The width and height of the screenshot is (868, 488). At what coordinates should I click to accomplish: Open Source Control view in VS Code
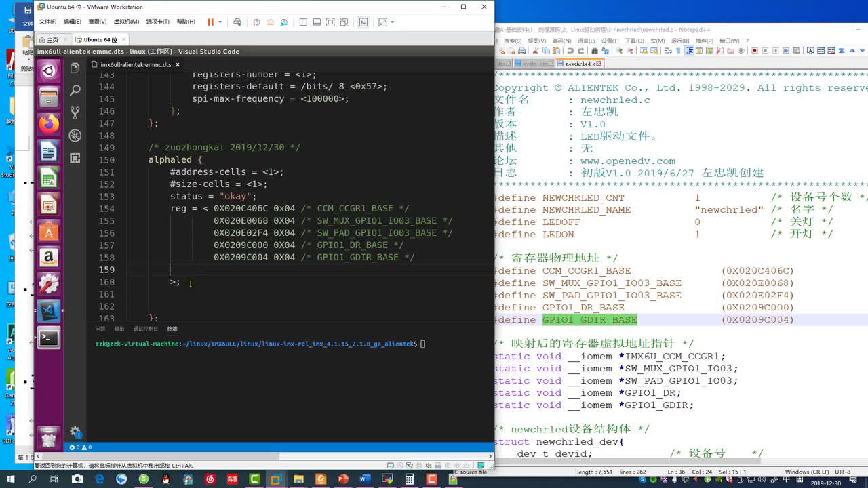(75, 113)
